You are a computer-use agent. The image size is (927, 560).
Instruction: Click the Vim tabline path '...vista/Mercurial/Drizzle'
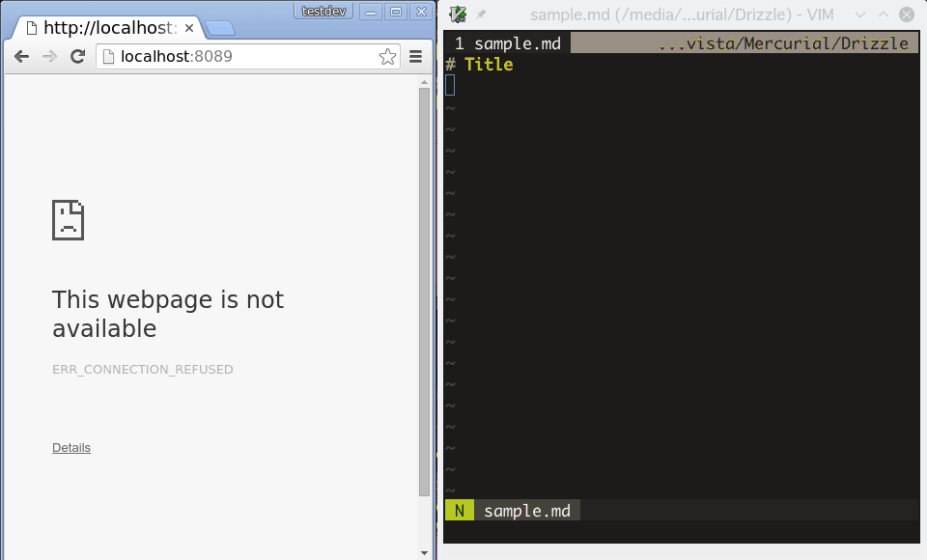[783, 43]
